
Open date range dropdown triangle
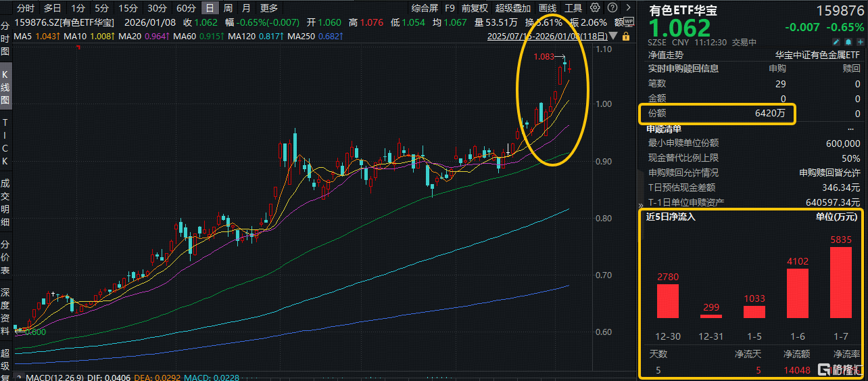click(613, 35)
